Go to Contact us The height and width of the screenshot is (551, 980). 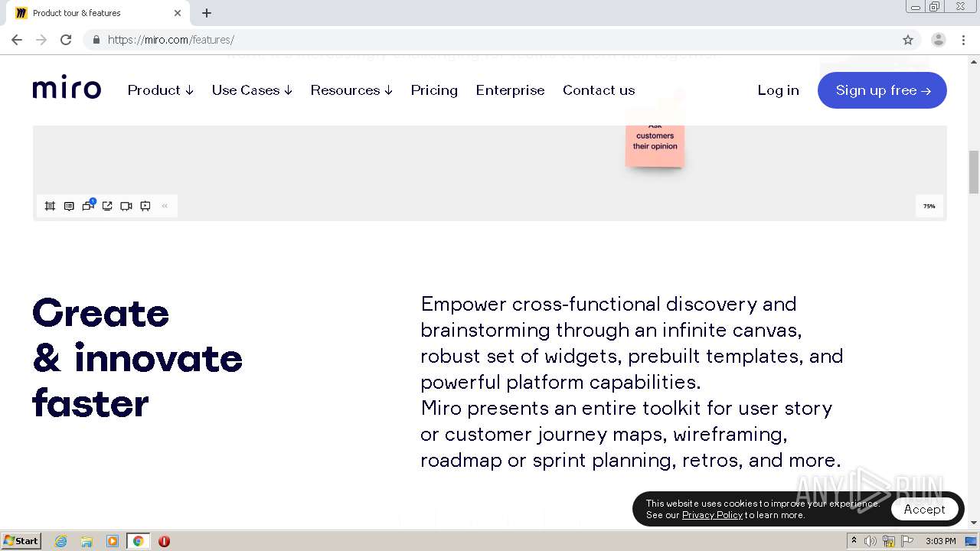coord(599,90)
